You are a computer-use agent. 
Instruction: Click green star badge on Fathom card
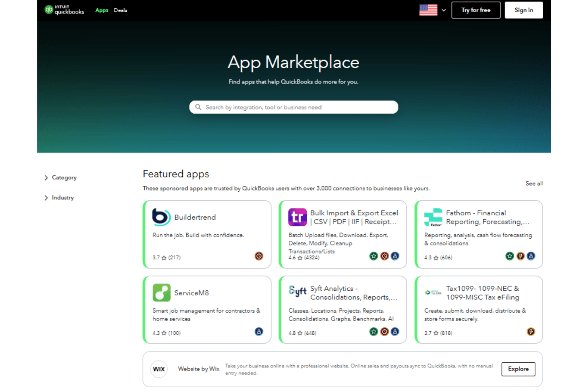510,256
